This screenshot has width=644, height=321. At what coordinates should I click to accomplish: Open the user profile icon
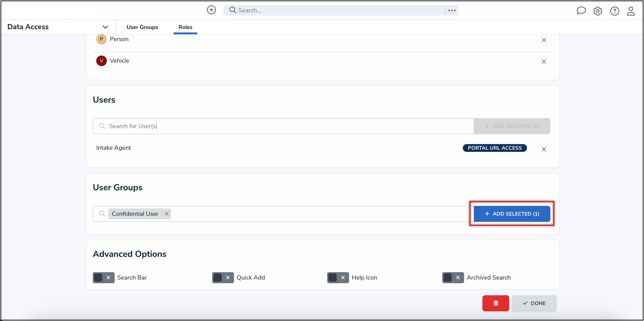pyautogui.click(x=631, y=11)
